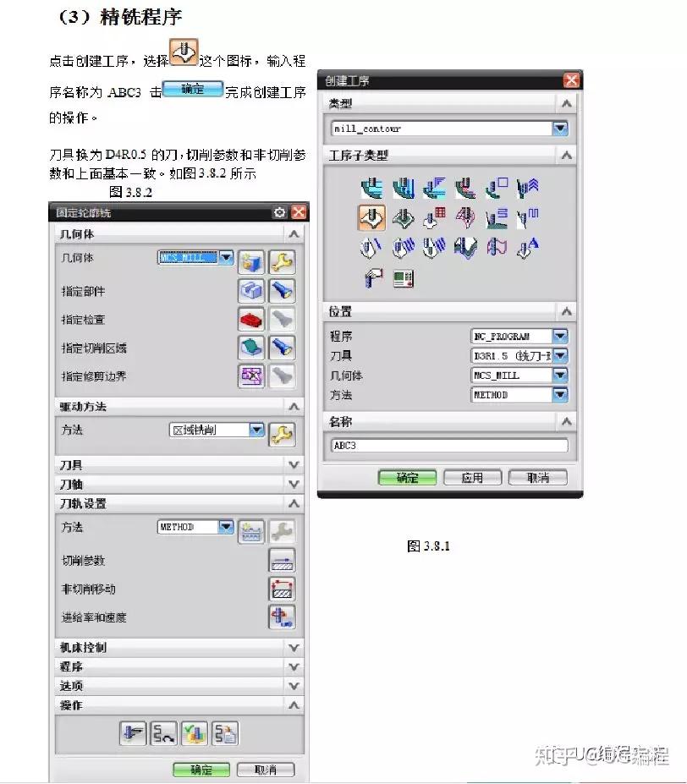Select the CORNER_ROUGH subtype icon
687x784 pixels.
pos(434,188)
